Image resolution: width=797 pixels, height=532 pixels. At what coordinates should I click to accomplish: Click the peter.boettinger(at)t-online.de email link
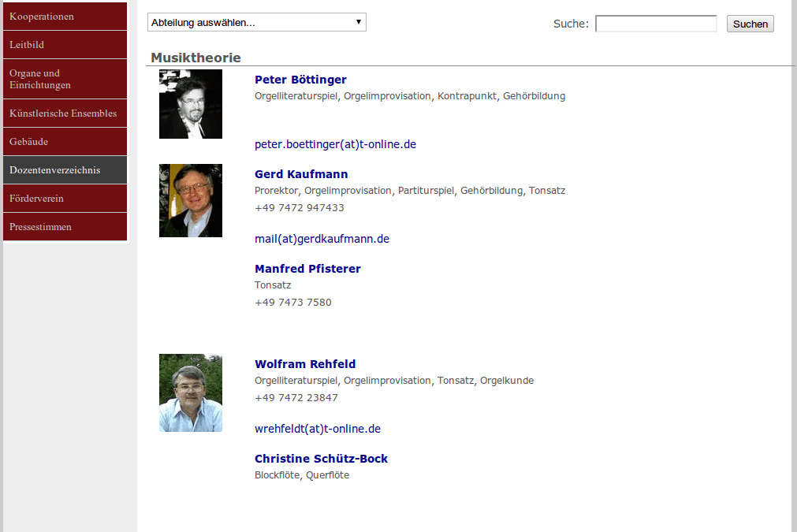pos(335,144)
